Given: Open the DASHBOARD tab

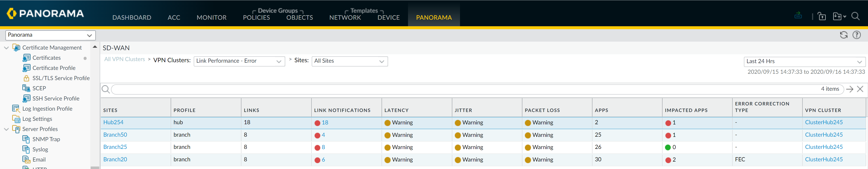Looking at the screenshot, I should (x=132, y=18).
